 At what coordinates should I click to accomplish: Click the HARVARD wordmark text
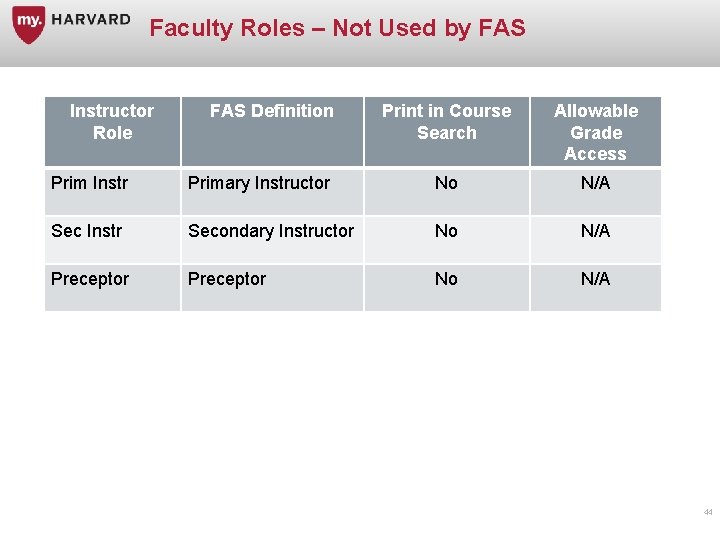pos(91,19)
